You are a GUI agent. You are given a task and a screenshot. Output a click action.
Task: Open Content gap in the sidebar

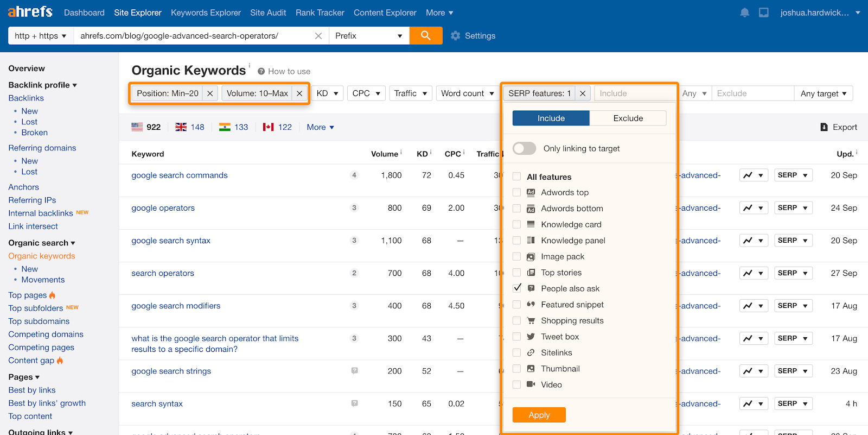[x=31, y=361]
